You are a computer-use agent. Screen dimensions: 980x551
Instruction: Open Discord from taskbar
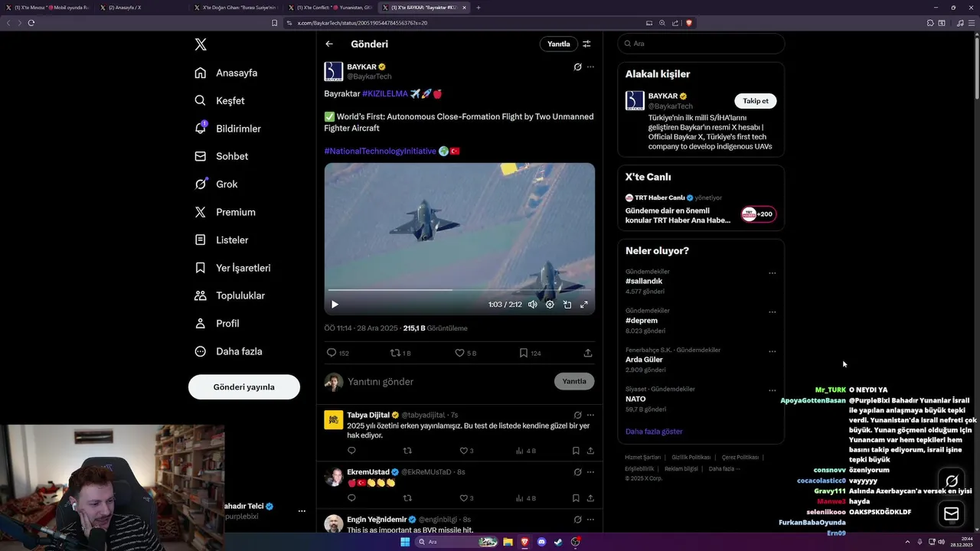coord(541,542)
